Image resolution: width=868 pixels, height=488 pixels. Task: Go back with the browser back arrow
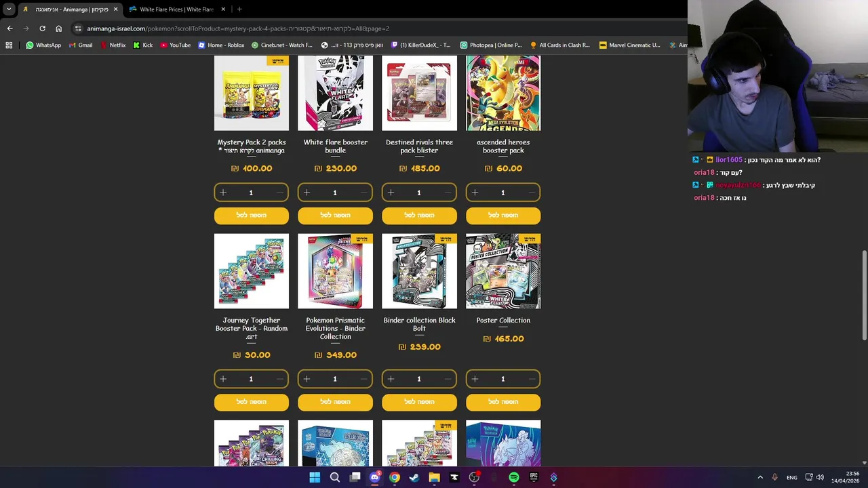[x=9, y=28]
